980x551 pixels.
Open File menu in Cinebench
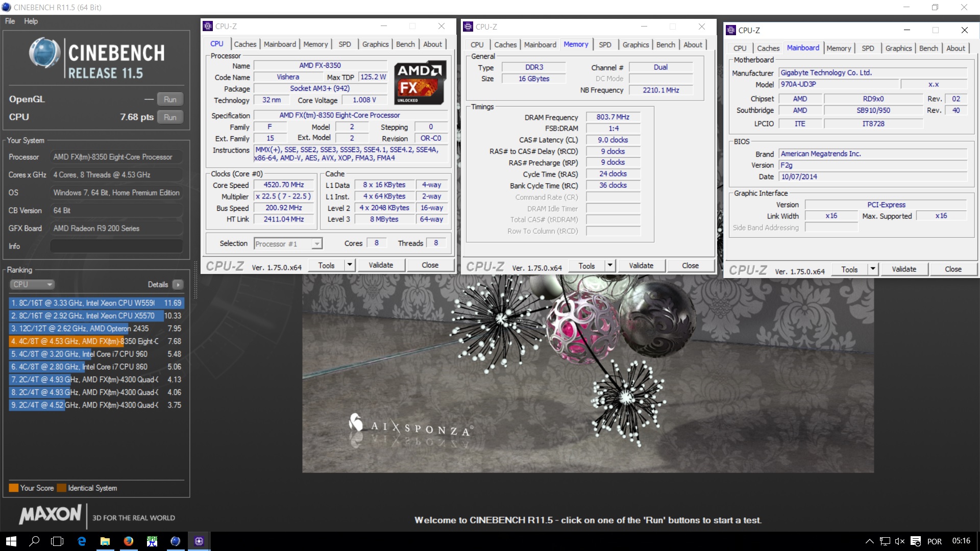(x=10, y=21)
